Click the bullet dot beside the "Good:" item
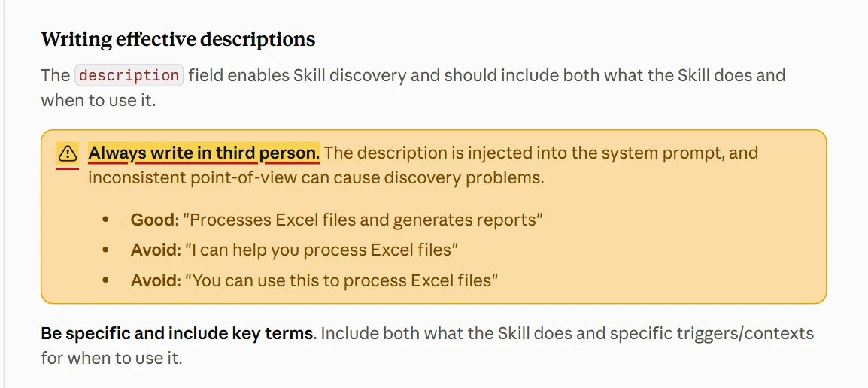 106,220
